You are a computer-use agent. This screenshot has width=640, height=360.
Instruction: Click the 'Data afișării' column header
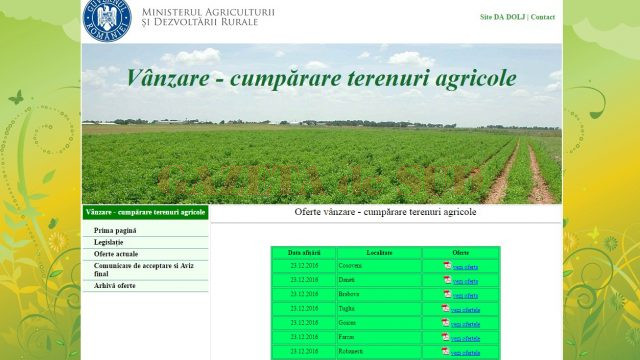(x=304, y=253)
